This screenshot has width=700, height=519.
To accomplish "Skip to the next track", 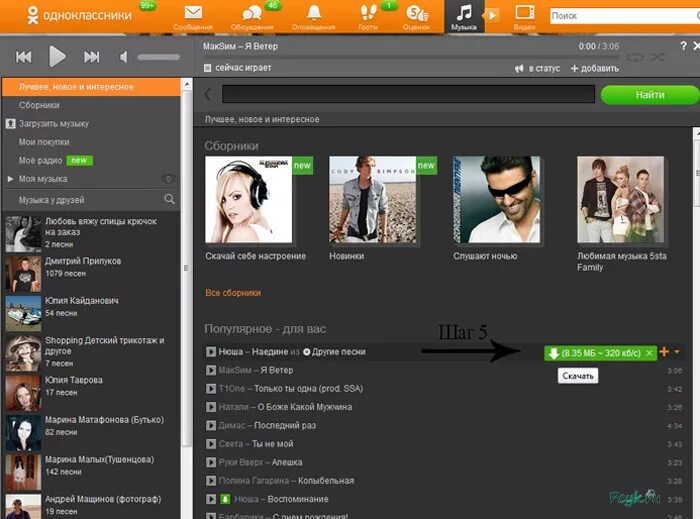I will click(92, 57).
